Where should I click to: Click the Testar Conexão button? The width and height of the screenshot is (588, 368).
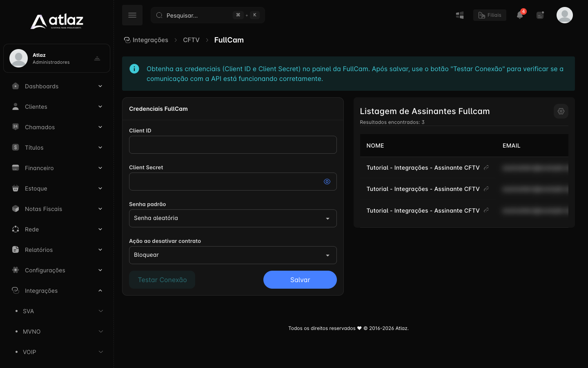tap(162, 280)
